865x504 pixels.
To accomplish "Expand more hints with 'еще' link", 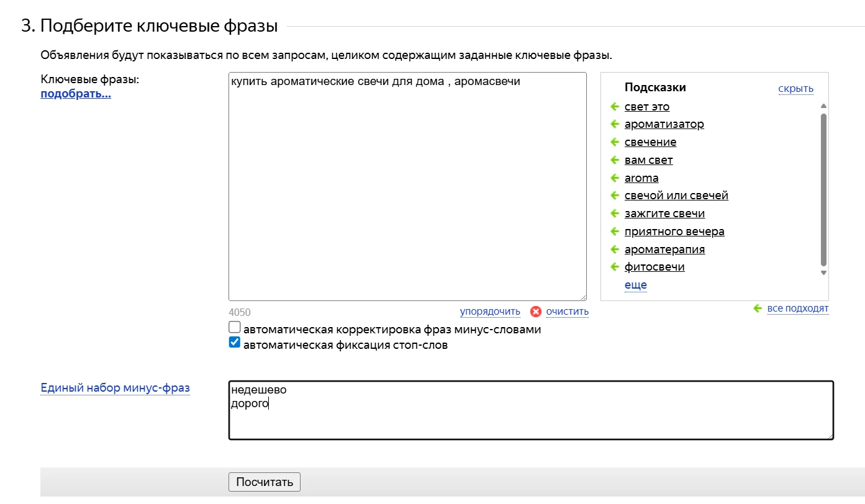I will 636,285.
